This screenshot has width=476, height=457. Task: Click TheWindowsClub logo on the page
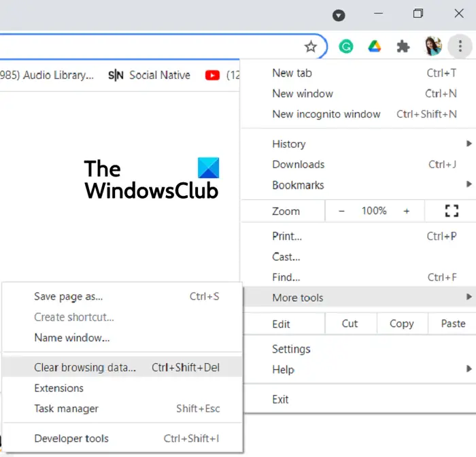tap(152, 179)
